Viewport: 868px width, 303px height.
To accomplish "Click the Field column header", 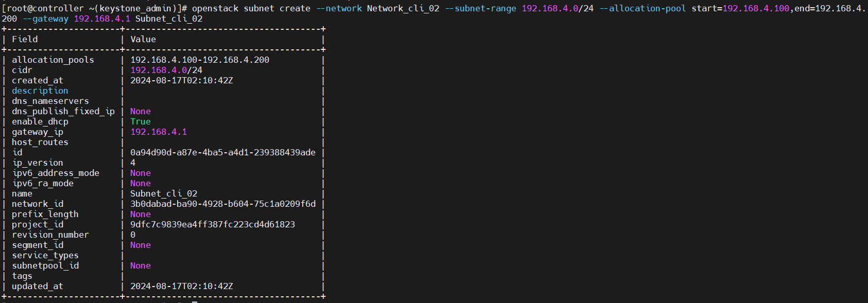I will [x=25, y=39].
